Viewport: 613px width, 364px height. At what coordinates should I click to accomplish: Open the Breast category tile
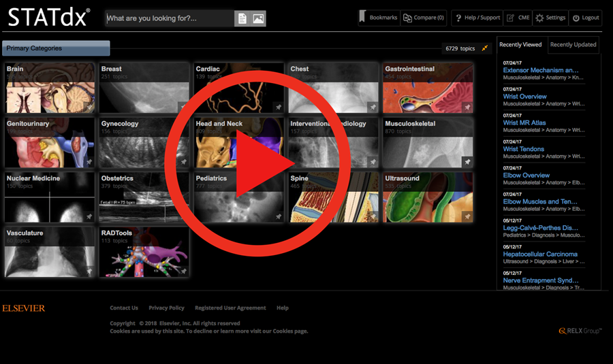pyautogui.click(x=144, y=88)
